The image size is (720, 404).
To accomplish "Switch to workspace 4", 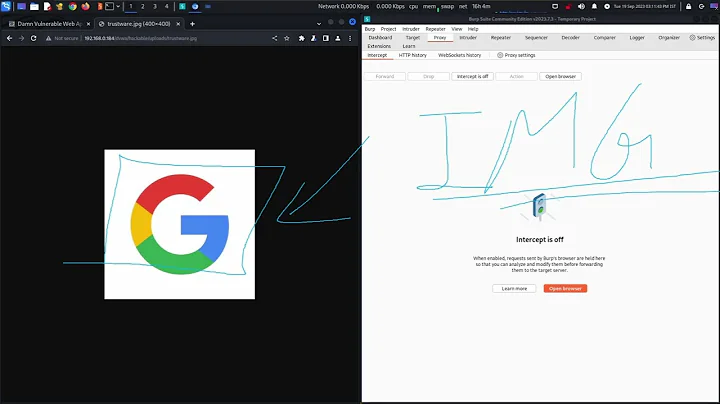I will 167,6.
